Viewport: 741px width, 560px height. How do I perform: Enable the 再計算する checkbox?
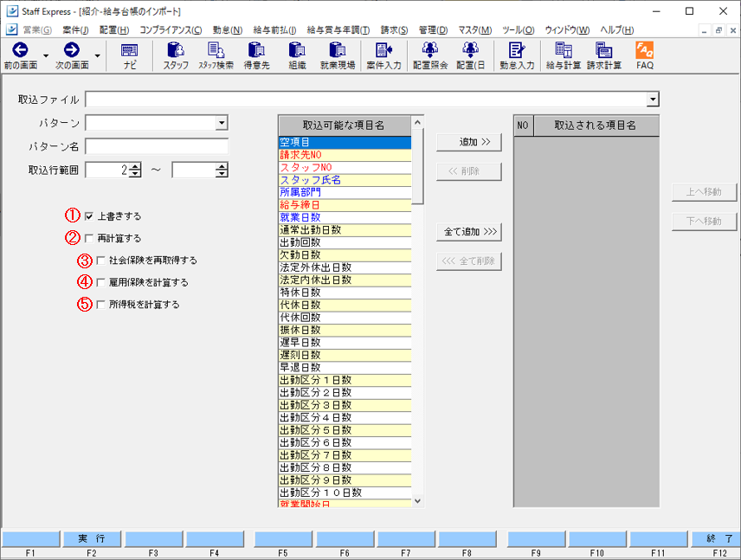click(x=89, y=238)
